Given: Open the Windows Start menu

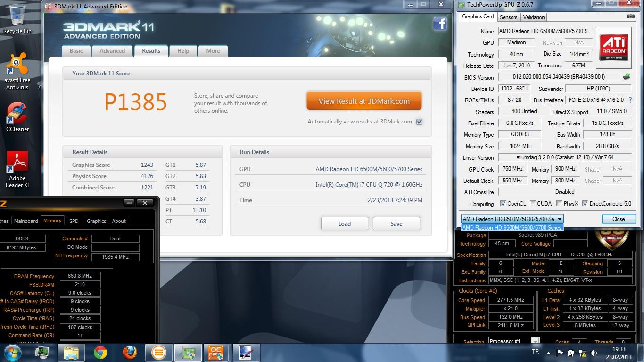Looking at the screenshot, I should [x=12, y=353].
